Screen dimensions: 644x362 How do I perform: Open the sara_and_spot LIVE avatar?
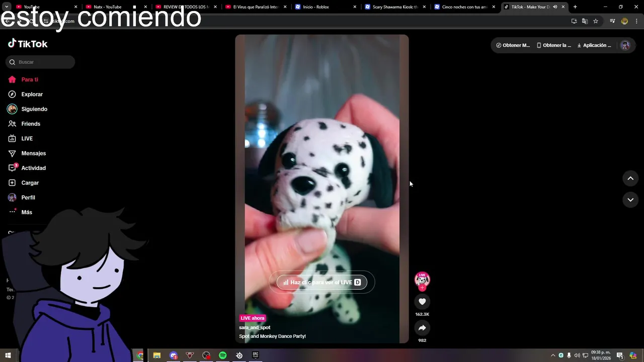(x=422, y=280)
